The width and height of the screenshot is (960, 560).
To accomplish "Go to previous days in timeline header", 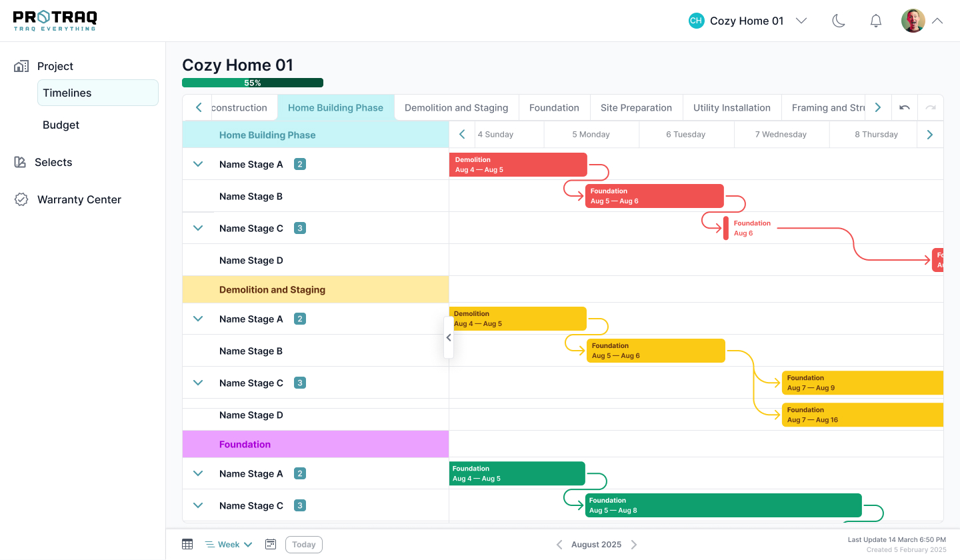I will [x=462, y=135].
